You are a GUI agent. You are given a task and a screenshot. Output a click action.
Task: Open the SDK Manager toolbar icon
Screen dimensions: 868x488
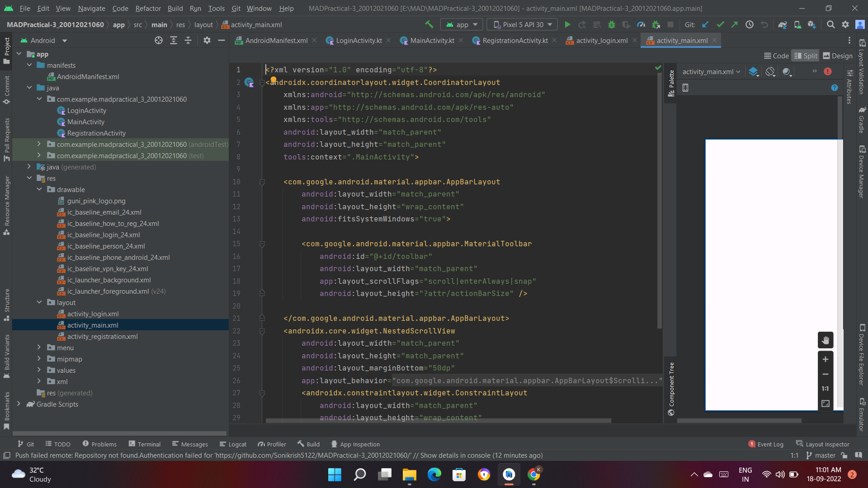coord(812,24)
